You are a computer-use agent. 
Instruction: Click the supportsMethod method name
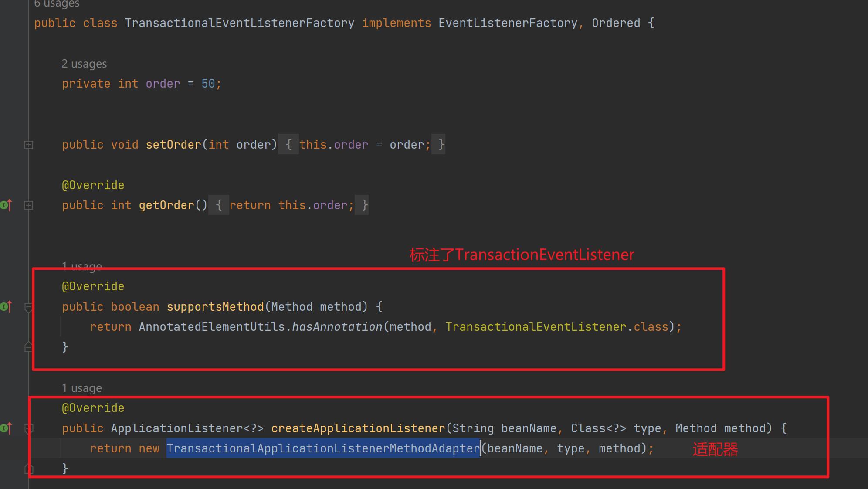tap(215, 307)
